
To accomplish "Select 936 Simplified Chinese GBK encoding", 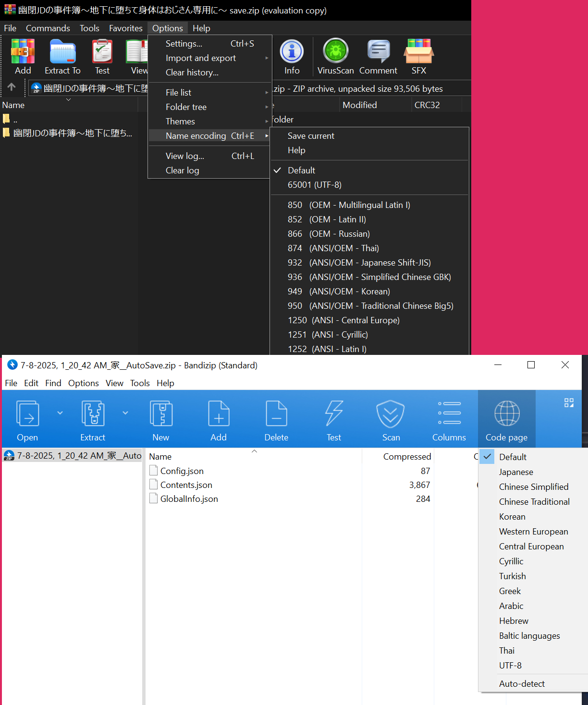I will (369, 277).
